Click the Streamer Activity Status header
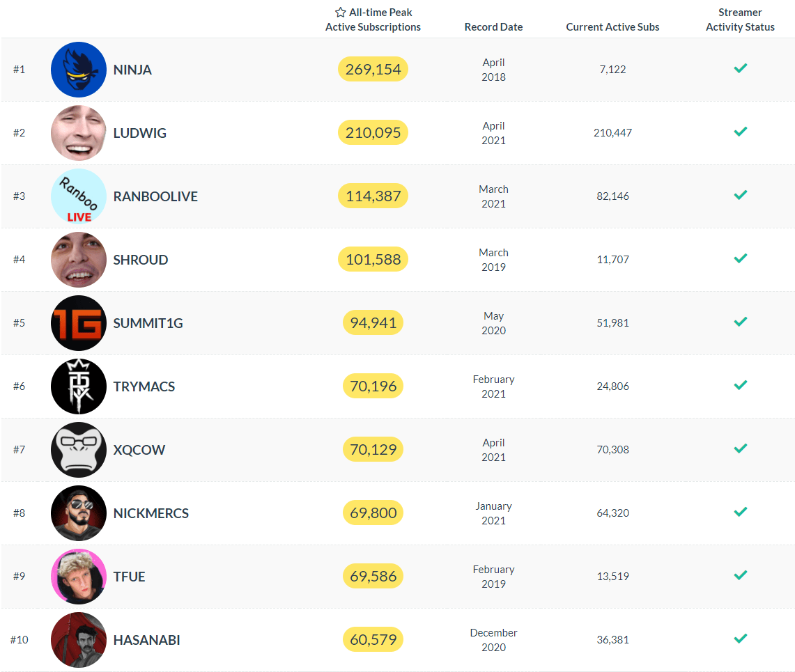Viewport: 795px width, 672px height. [x=740, y=19]
